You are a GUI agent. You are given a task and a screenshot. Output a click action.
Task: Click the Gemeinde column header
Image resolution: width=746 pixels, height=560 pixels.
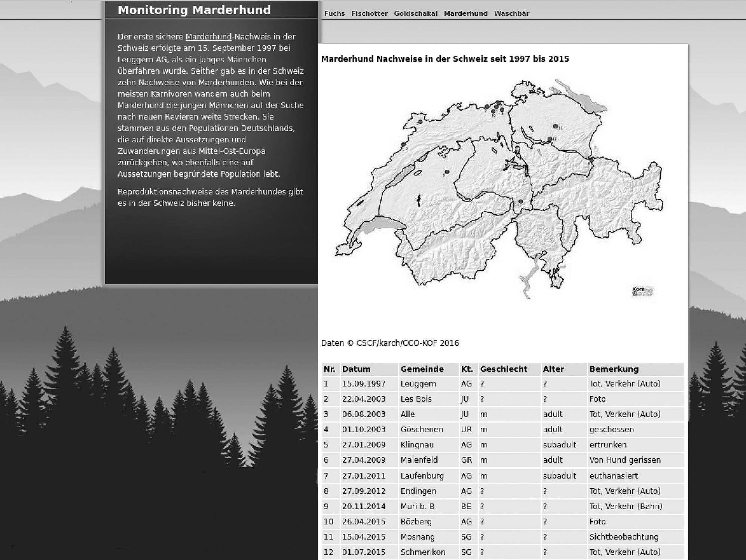pyautogui.click(x=422, y=369)
